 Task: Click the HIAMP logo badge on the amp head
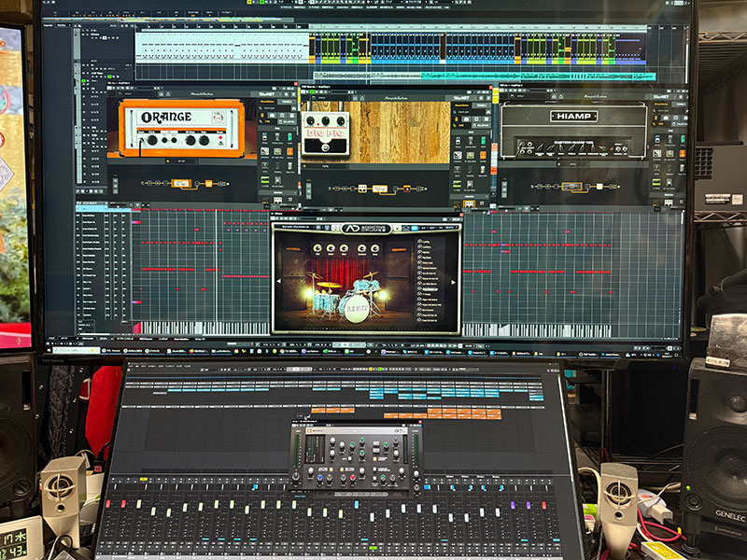(573, 116)
